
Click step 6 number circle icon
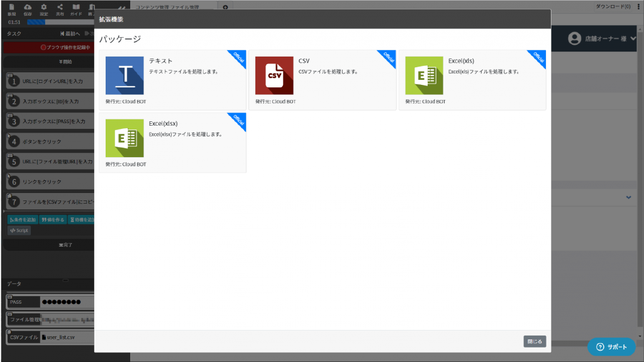tap(14, 182)
